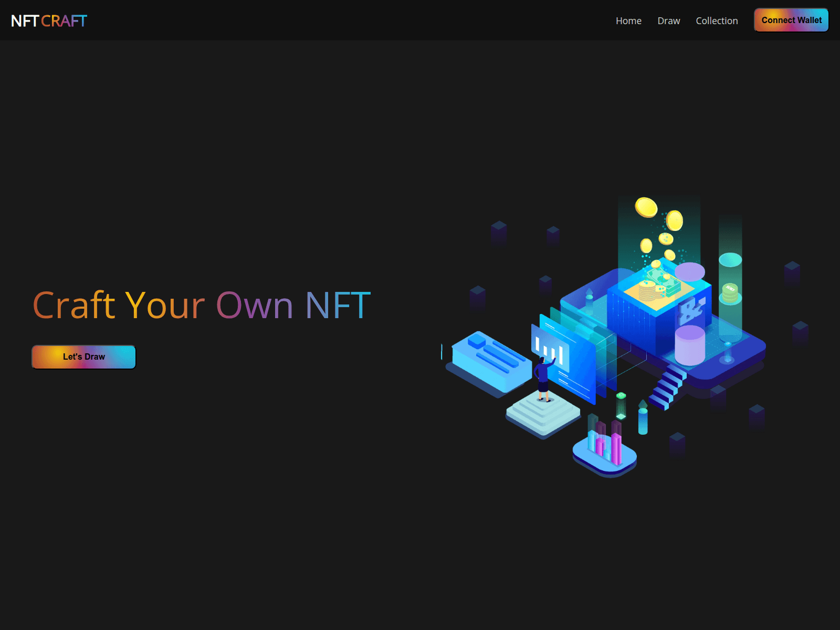
Task: Click the NFT CRAFT logo
Action: click(49, 20)
